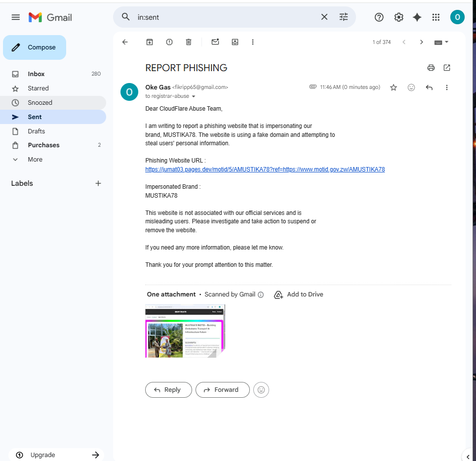Add emoji reaction in message header
Screen dimensions: 476x461
click(411, 87)
